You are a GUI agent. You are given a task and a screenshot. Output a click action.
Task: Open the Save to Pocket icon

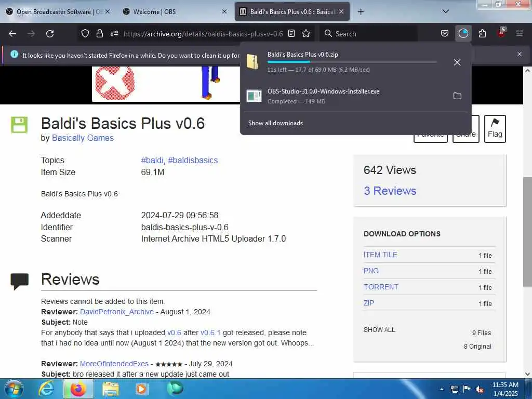445,33
